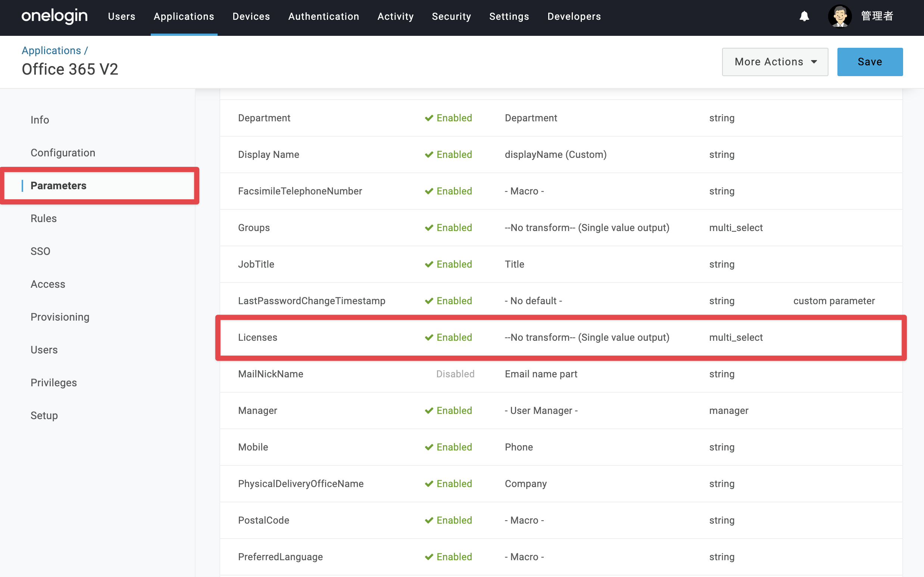Open the Security top menu

[x=452, y=16]
